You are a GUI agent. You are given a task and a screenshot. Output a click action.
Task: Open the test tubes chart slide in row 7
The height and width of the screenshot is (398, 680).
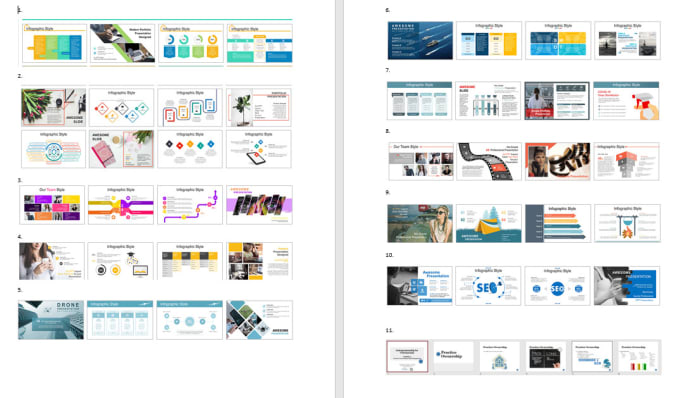[x=488, y=101]
